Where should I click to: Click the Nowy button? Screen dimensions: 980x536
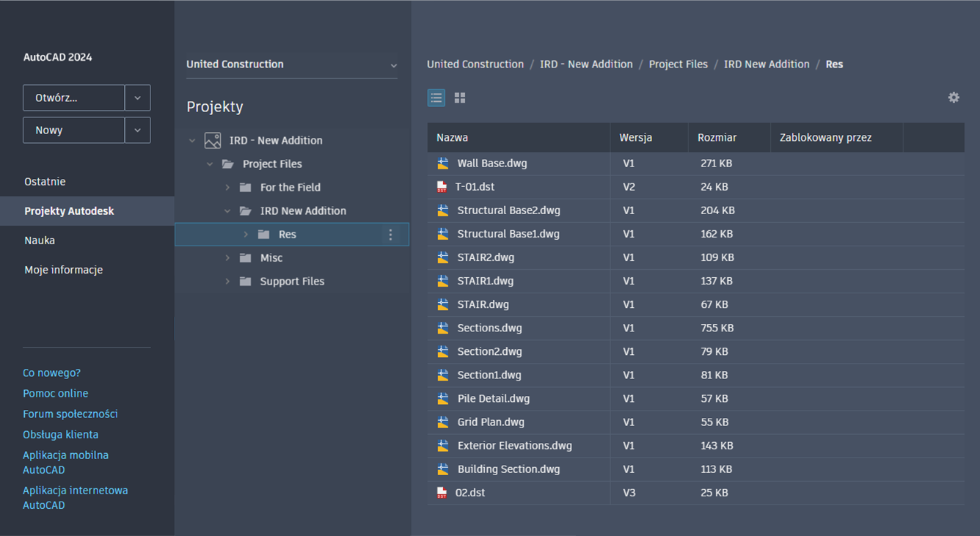tap(74, 130)
